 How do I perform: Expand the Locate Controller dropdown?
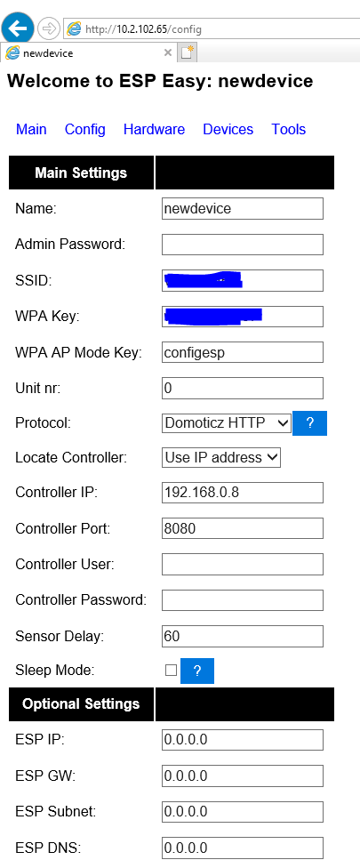[x=221, y=458]
